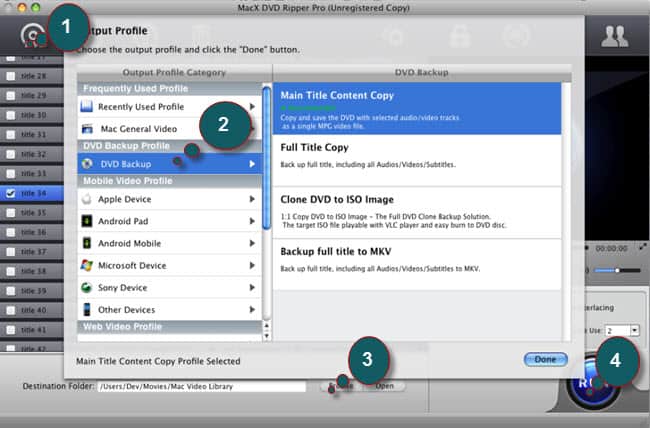
Task: Select Clone DVD to ISO Image
Action: pyautogui.click(x=417, y=212)
